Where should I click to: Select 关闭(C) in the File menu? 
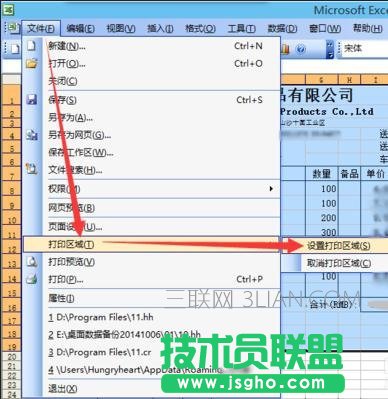coord(151,80)
